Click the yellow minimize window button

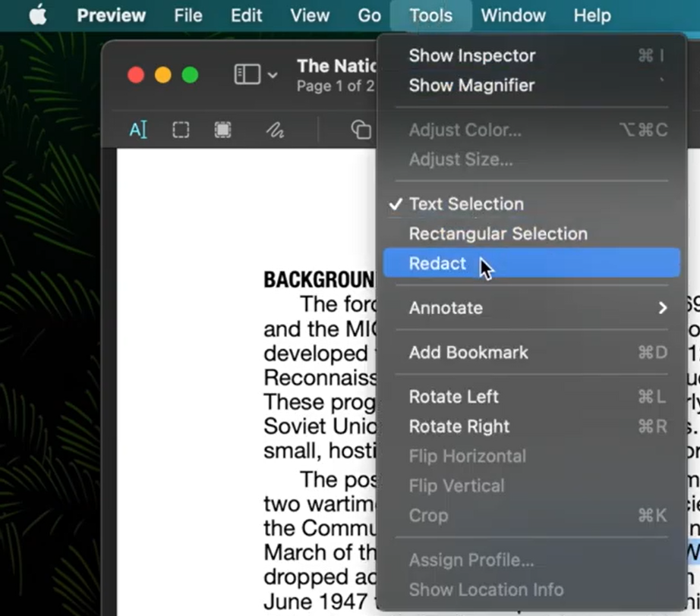[x=163, y=74]
